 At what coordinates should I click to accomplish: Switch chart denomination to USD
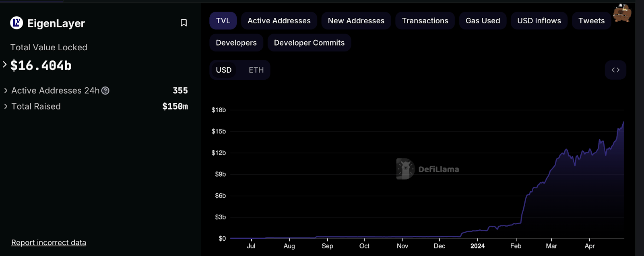[x=224, y=70]
